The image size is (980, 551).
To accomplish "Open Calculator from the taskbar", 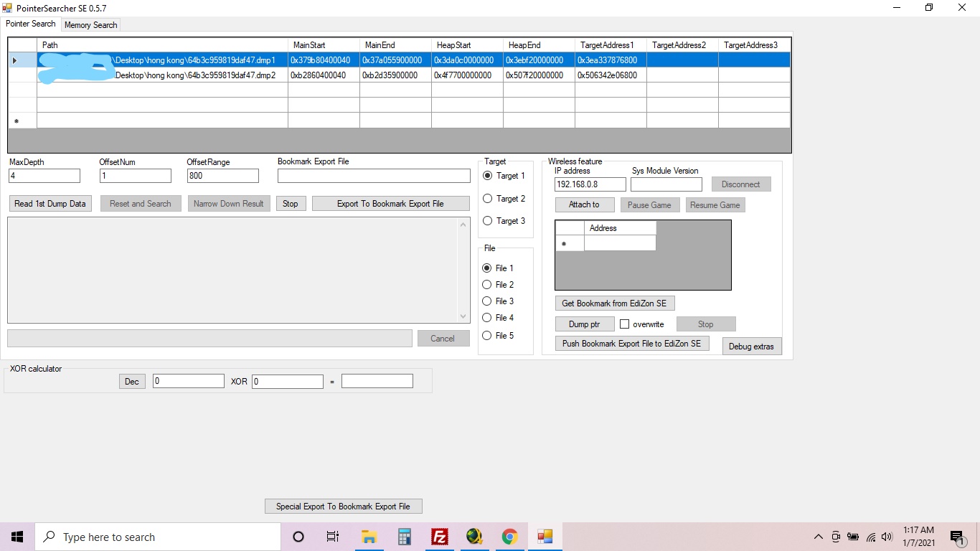I will 404,537.
